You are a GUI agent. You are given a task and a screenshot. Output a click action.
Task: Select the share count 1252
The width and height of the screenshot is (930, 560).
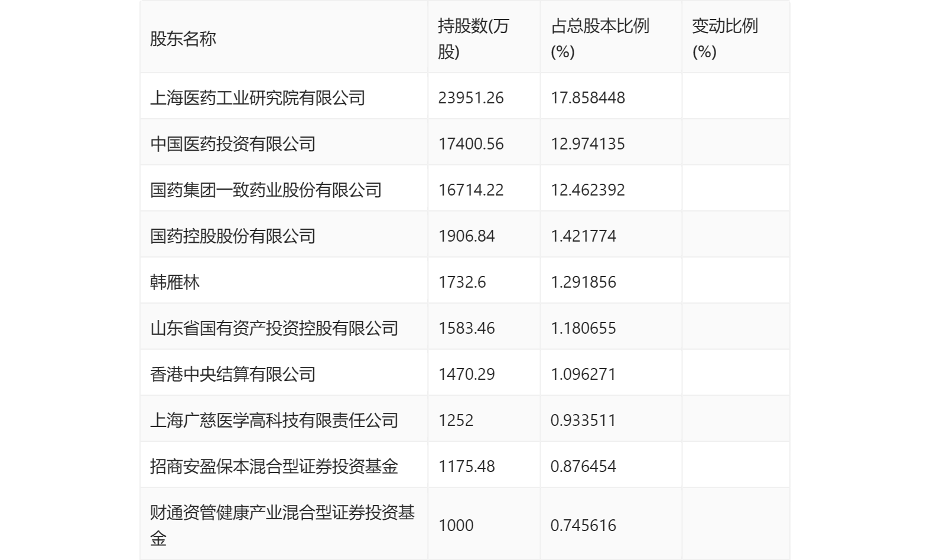(456, 420)
